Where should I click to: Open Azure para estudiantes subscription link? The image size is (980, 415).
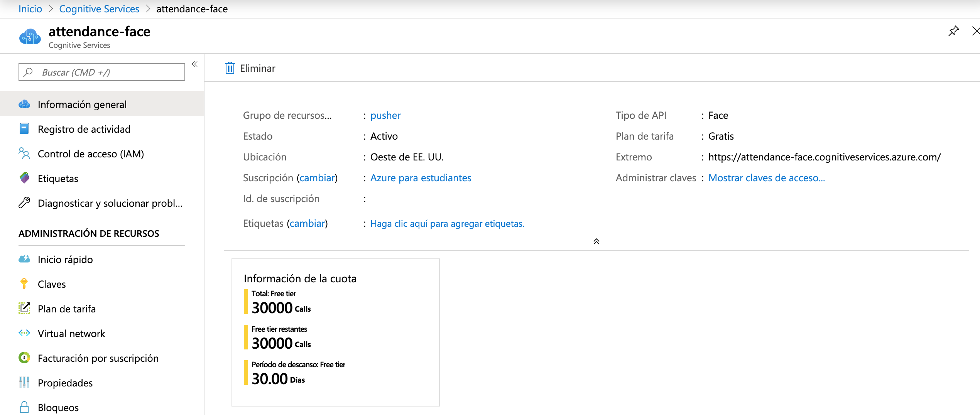pos(421,178)
